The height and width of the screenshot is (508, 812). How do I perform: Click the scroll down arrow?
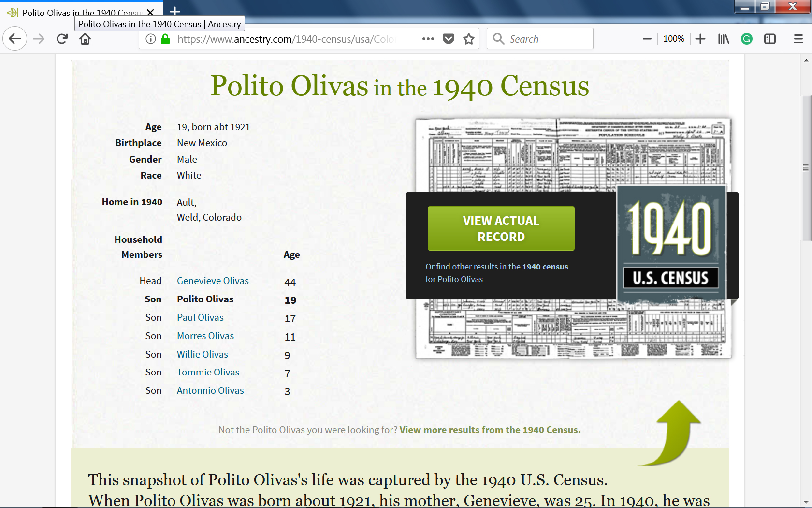[806, 502]
